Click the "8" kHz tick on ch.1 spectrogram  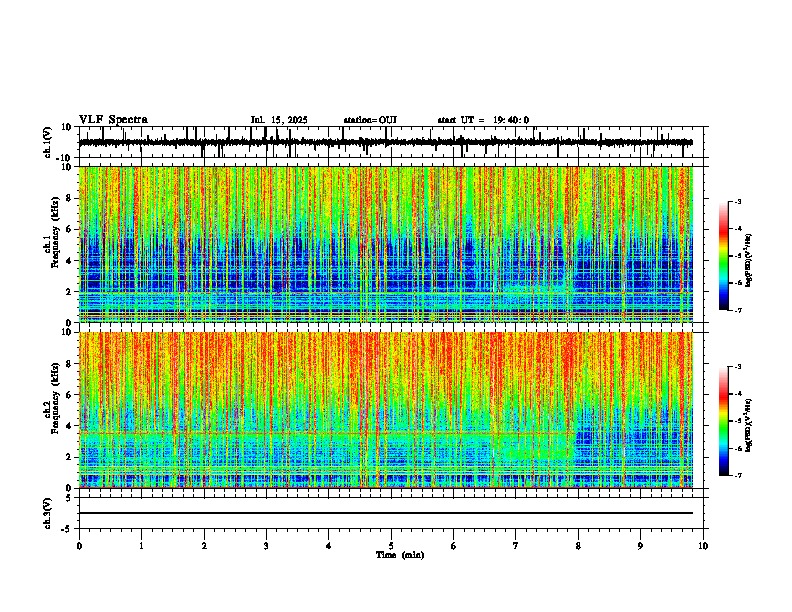coord(69,198)
